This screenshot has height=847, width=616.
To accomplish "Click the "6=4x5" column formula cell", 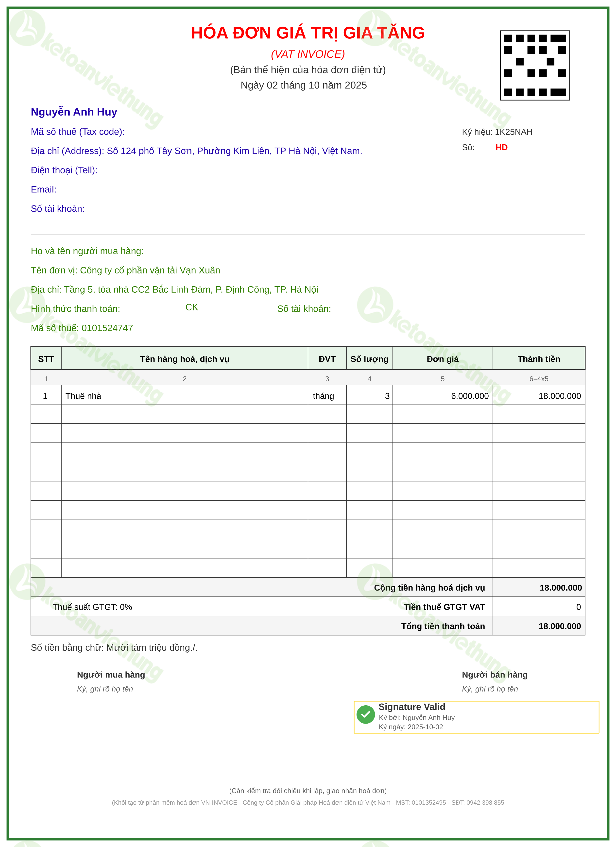I will pos(539,379).
